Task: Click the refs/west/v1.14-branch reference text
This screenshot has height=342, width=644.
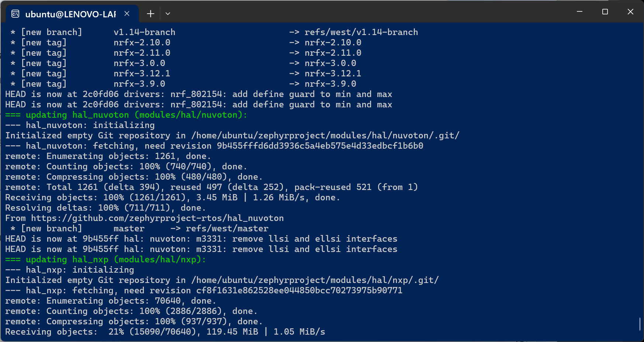Action: pyautogui.click(x=361, y=32)
